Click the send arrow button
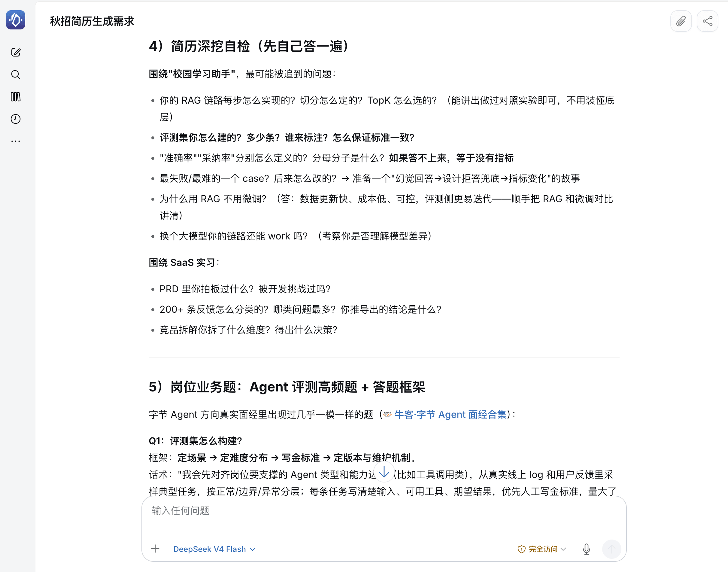Viewport: 728px width, 572px height. point(611,549)
